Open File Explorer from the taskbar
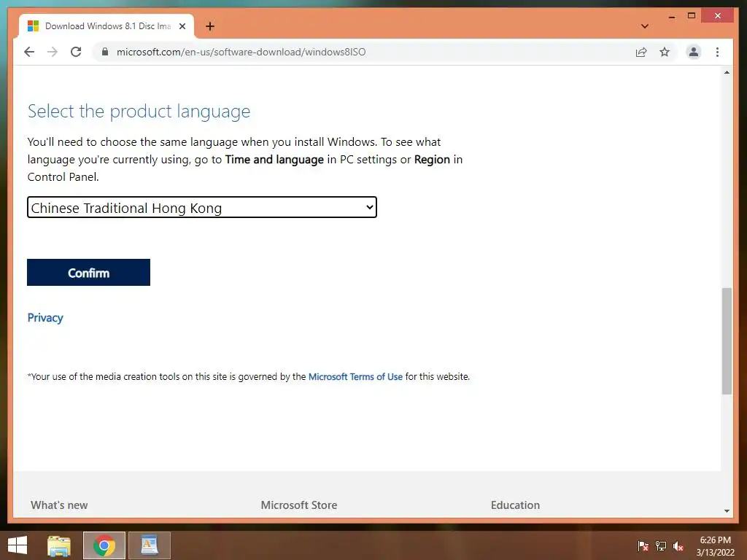 tap(59, 545)
